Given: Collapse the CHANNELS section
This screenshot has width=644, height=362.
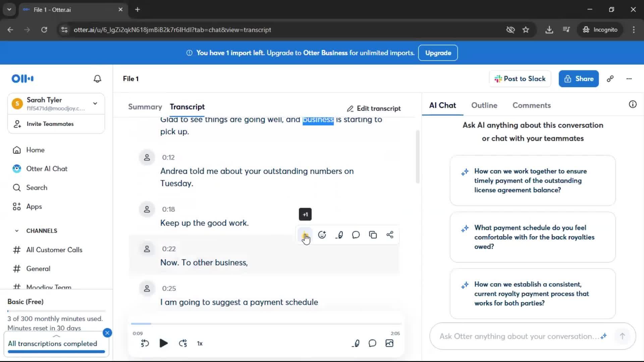Looking at the screenshot, I should (17, 231).
